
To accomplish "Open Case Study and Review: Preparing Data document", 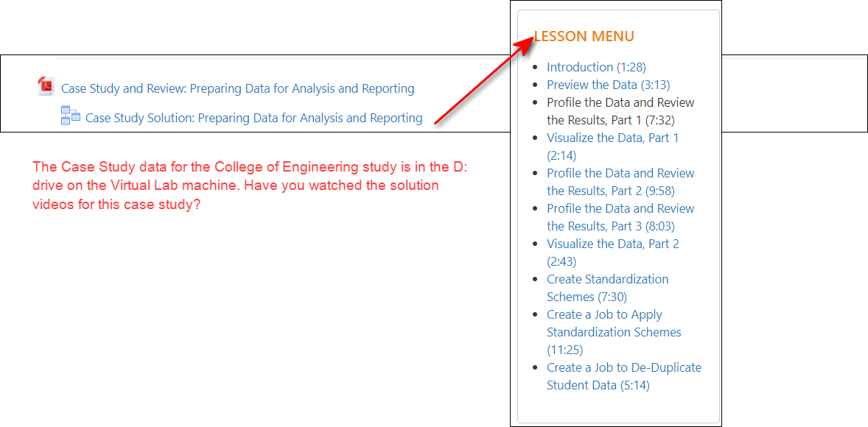I will [236, 88].
